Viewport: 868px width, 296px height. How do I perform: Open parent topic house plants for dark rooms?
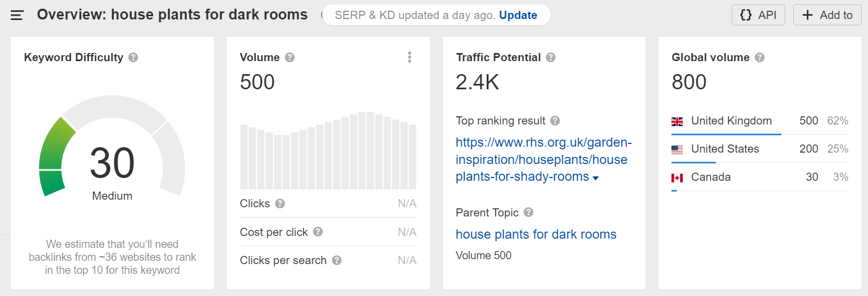(x=536, y=234)
